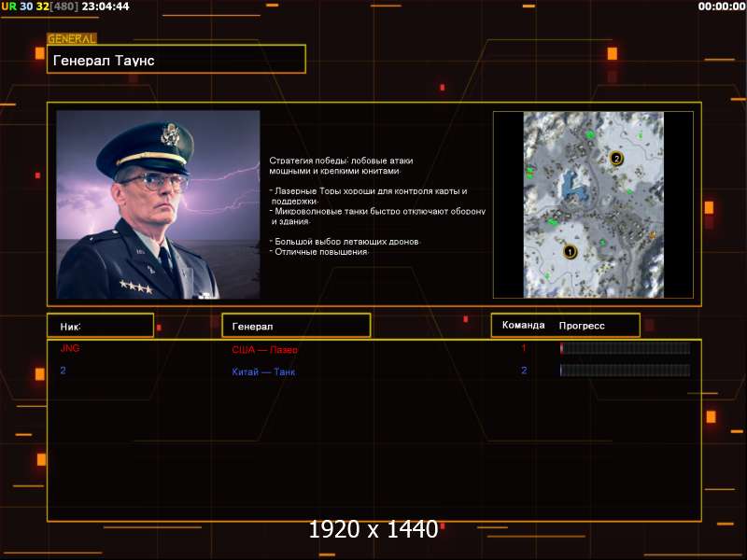
Task: Click the 'Отличные повышения' line
Action: [319, 252]
